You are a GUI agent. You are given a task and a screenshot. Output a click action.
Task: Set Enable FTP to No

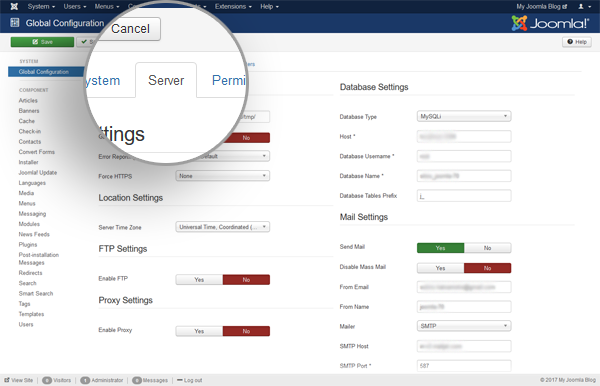246,280
